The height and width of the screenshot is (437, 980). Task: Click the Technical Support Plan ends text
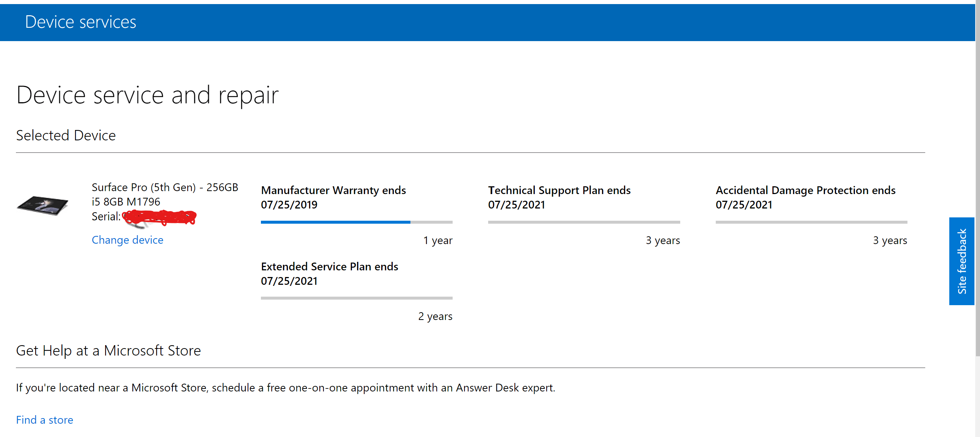click(559, 190)
